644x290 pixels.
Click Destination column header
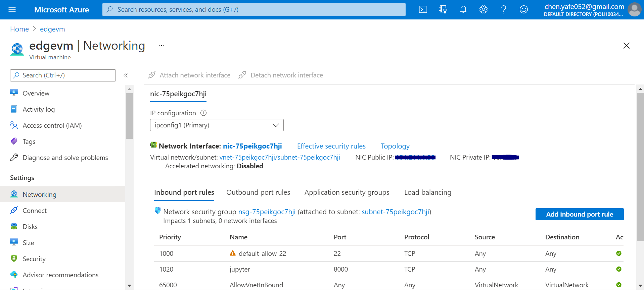point(562,237)
